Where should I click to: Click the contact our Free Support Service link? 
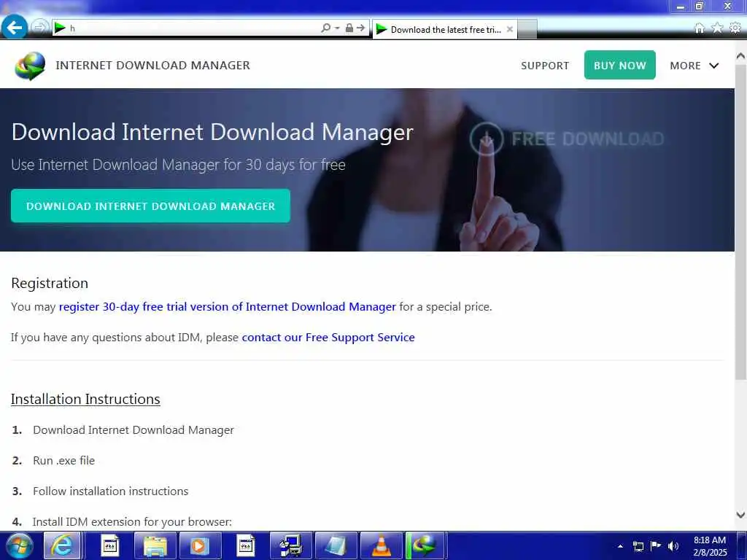coord(328,337)
